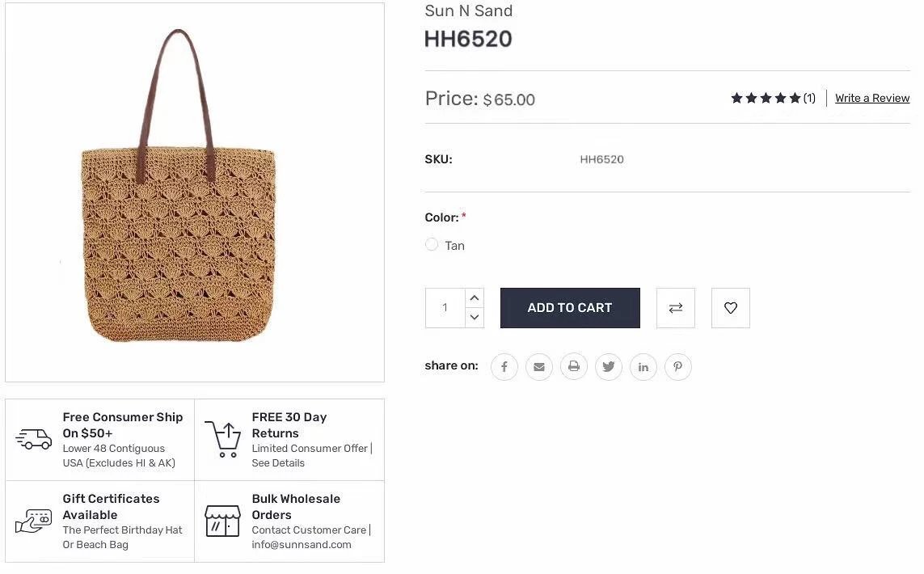The image size is (924, 574).
Task: Click the quantity input field
Action: click(445, 308)
